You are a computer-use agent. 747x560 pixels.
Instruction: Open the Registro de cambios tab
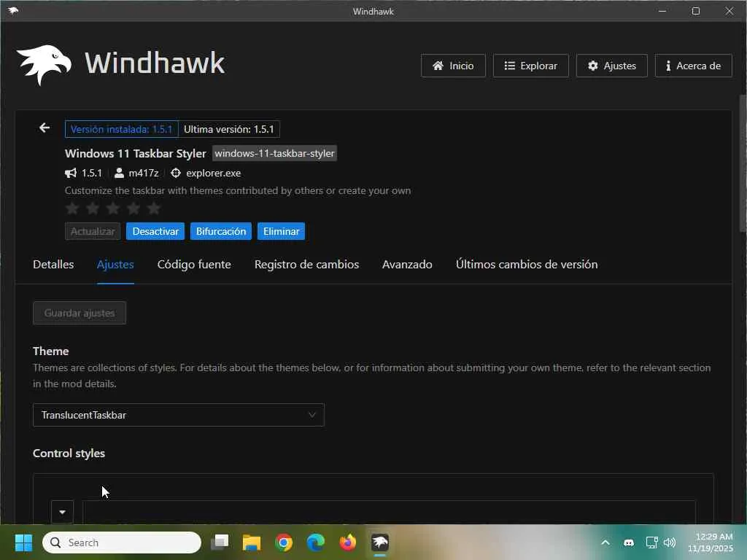point(307,264)
